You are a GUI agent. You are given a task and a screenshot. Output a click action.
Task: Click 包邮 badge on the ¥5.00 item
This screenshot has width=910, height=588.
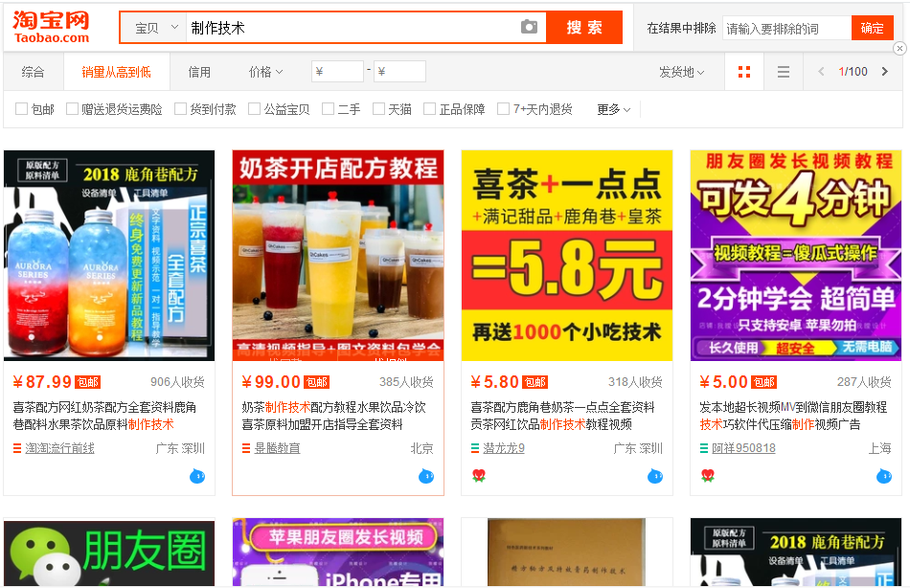pos(763,382)
